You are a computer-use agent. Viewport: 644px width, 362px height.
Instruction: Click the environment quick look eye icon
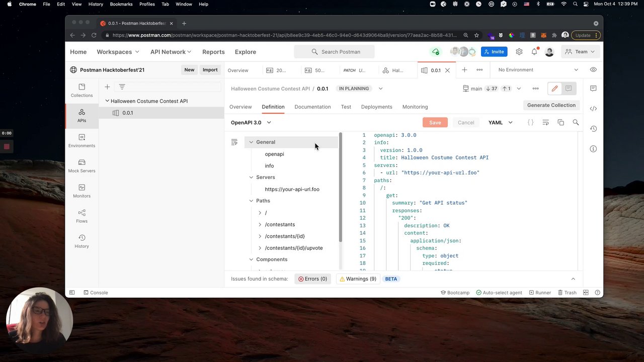(593, 70)
